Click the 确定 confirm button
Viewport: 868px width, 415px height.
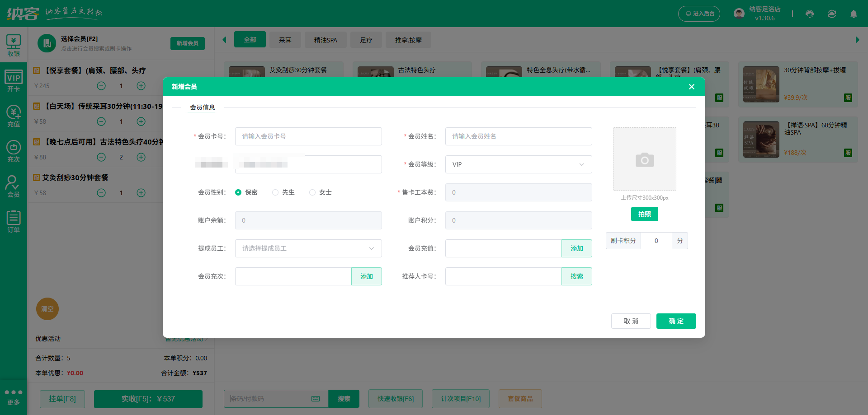(x=676, y=321)
